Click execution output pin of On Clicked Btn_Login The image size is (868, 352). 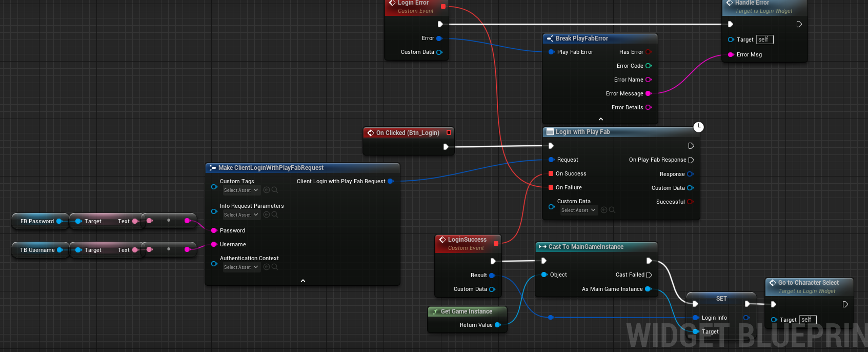point(446,147)
